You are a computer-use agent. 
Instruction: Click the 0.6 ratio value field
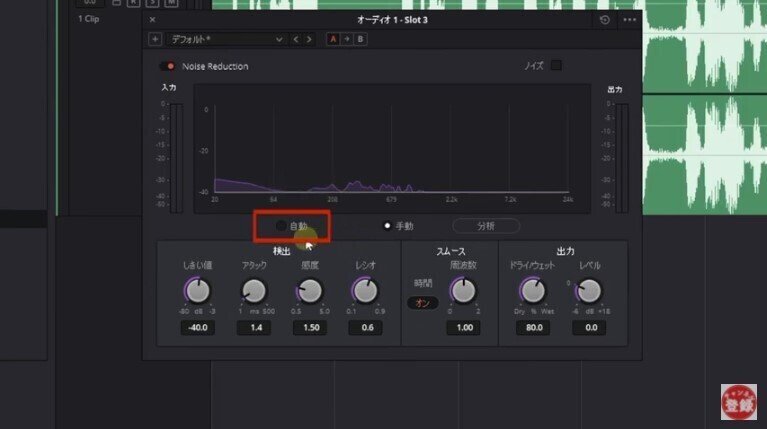click(x=365, y=327)
